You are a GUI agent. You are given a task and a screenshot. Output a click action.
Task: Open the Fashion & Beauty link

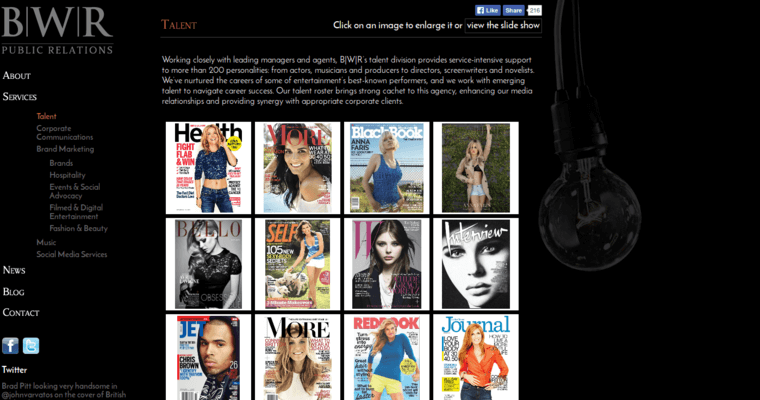point(79,228)
